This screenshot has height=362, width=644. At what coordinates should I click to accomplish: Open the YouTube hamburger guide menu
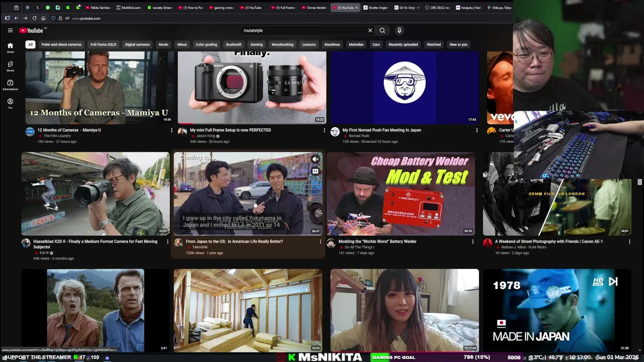[10, 31]
